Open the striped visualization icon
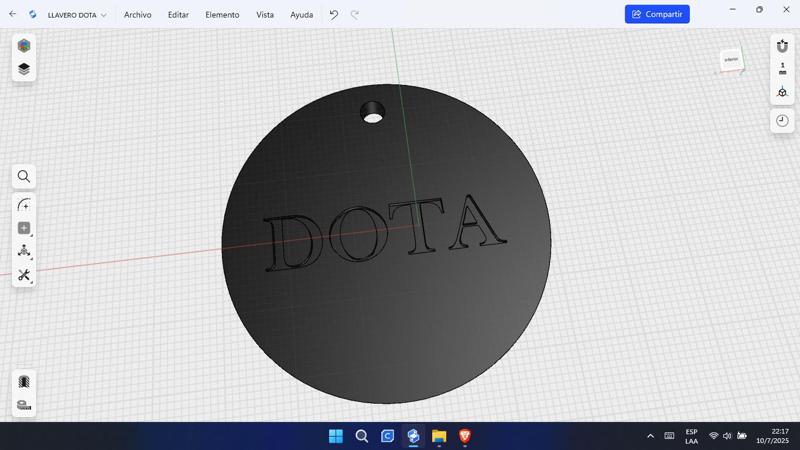800x450 pixels. [24, 382]
